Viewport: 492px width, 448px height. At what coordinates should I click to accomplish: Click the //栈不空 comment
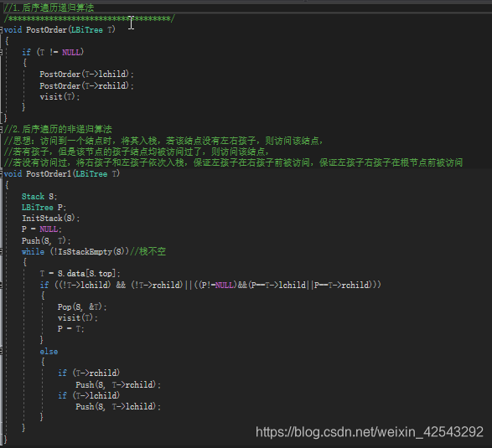pyautogui.click(x=148, y=251)
